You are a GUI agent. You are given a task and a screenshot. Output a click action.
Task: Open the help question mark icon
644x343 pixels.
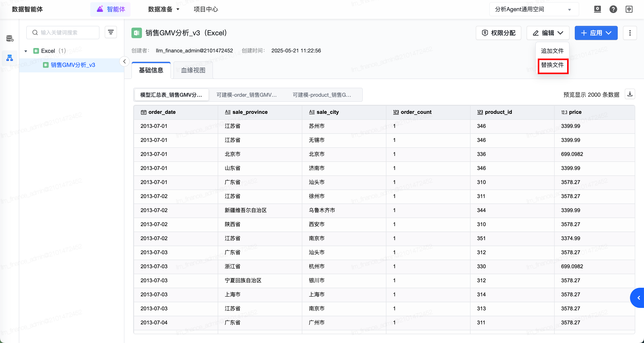[613, 9]
